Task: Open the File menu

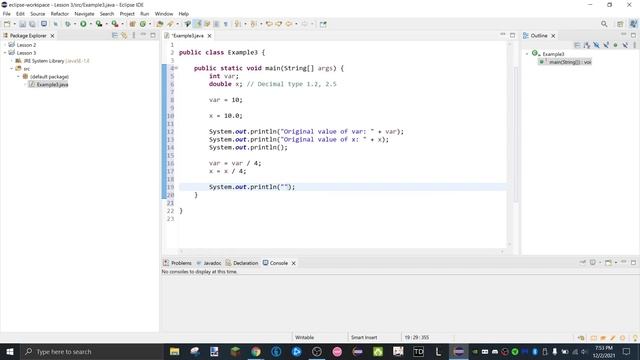Action: [7, 14]
